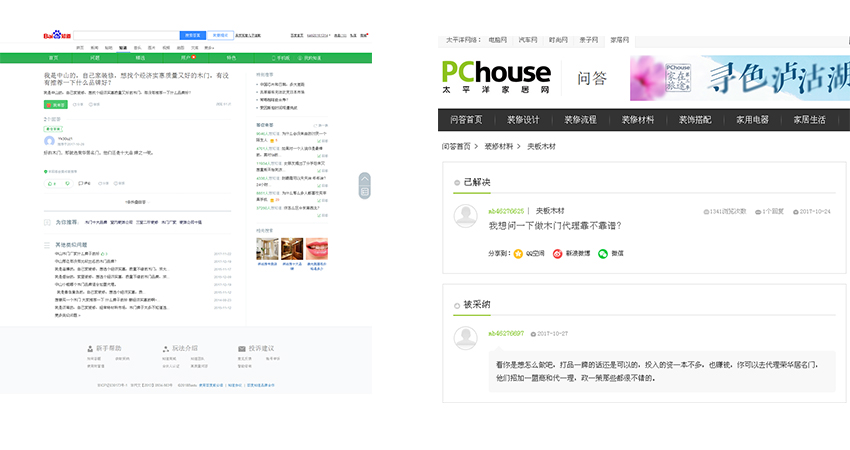
Task: Share to 微信 via the green WeChat icon
Action: coord(603,254)
